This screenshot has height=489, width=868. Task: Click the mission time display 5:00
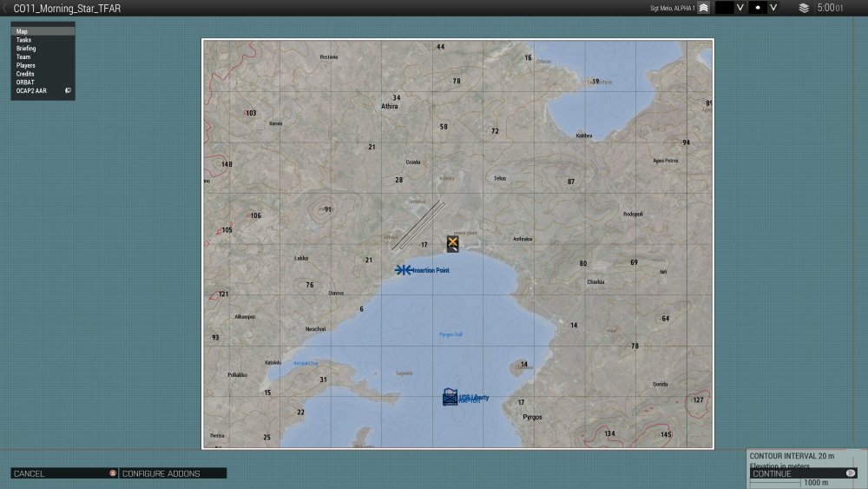coord(829,8)
